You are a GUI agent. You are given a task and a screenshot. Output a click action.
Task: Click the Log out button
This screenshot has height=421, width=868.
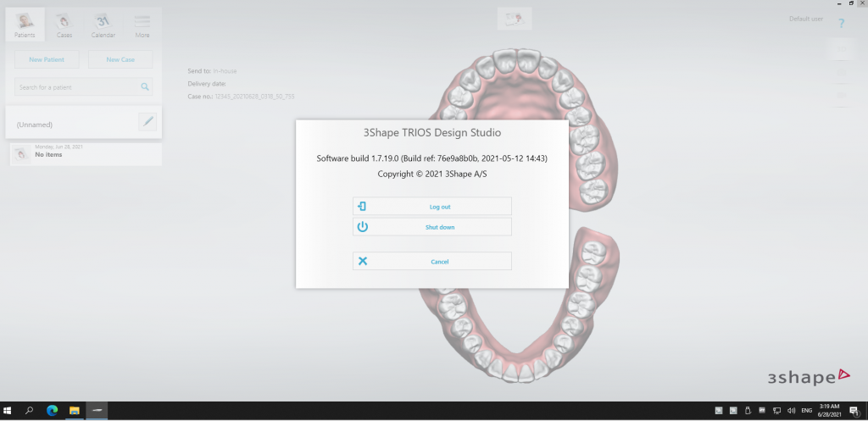pos(431,207)
